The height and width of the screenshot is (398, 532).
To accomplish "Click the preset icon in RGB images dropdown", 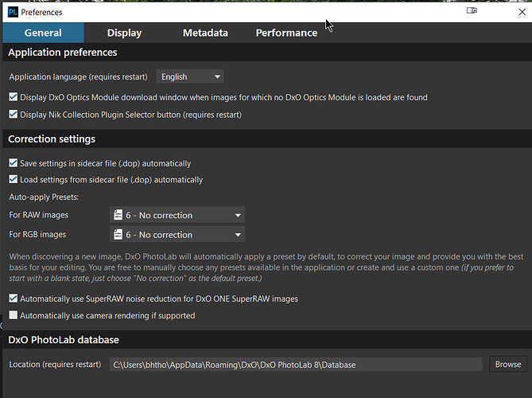I will coord(118,234).
